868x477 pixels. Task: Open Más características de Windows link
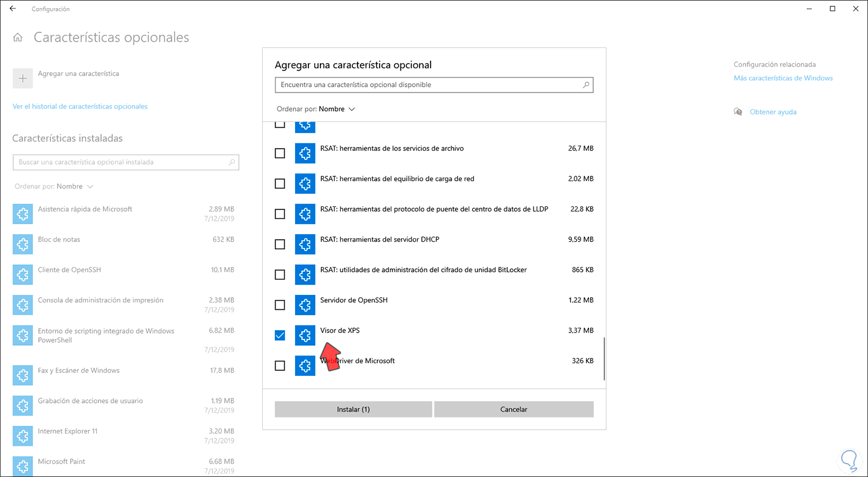click(783, 78)
